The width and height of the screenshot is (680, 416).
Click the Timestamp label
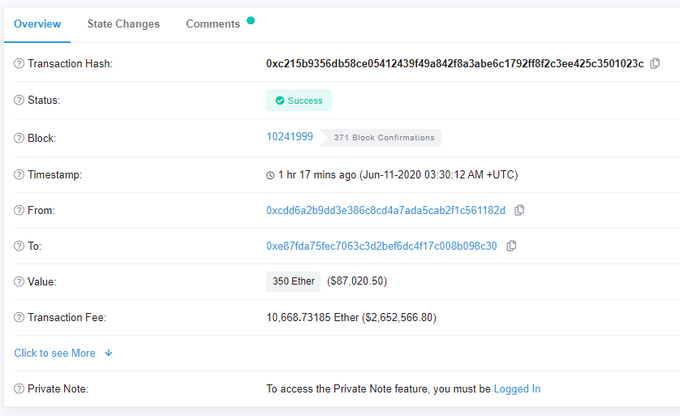coord(55,174)
